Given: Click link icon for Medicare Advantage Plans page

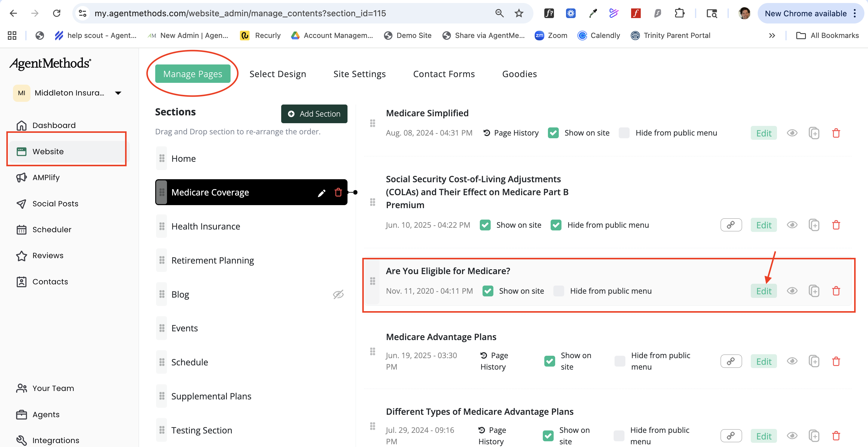Looking at the screenshot, I should (x=731, y=361).
